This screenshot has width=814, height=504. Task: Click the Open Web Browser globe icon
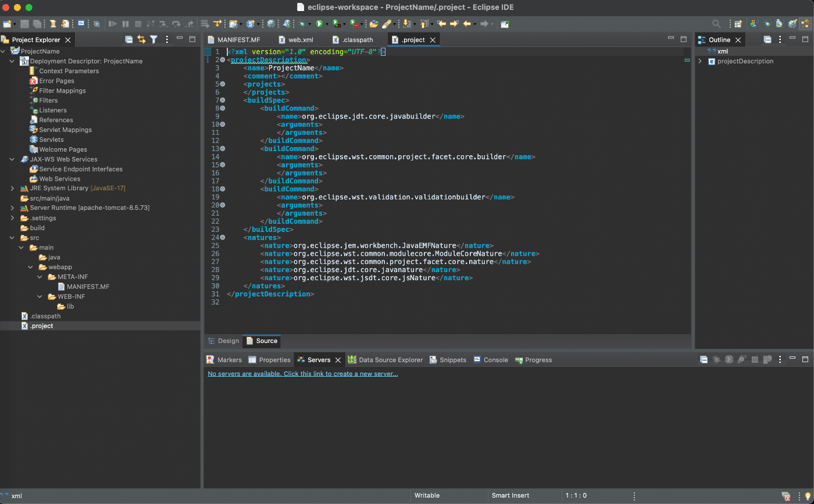271,24
